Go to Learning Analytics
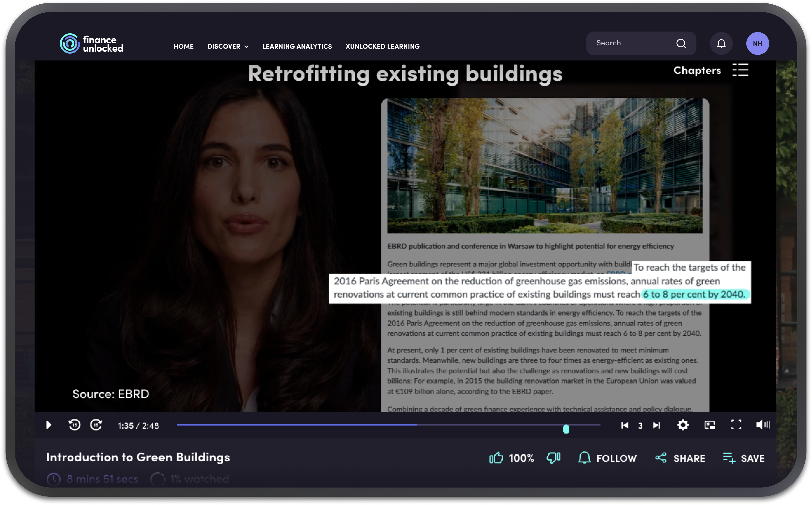 297,46
